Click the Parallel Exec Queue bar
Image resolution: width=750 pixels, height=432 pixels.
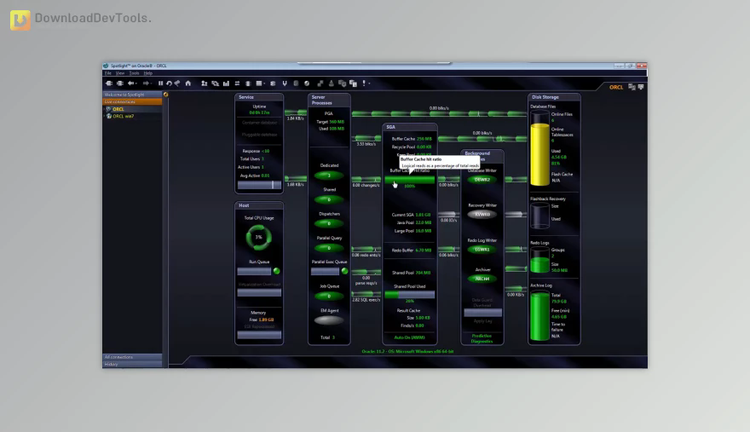(325, 271)
